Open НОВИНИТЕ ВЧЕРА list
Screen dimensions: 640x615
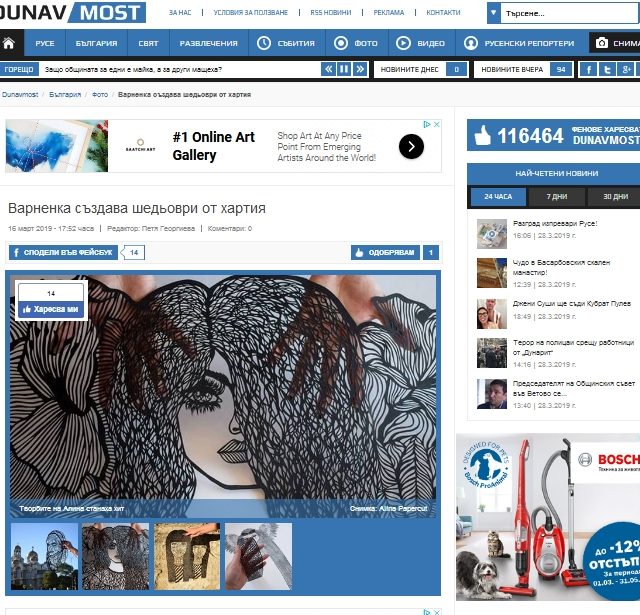point(524,69)
